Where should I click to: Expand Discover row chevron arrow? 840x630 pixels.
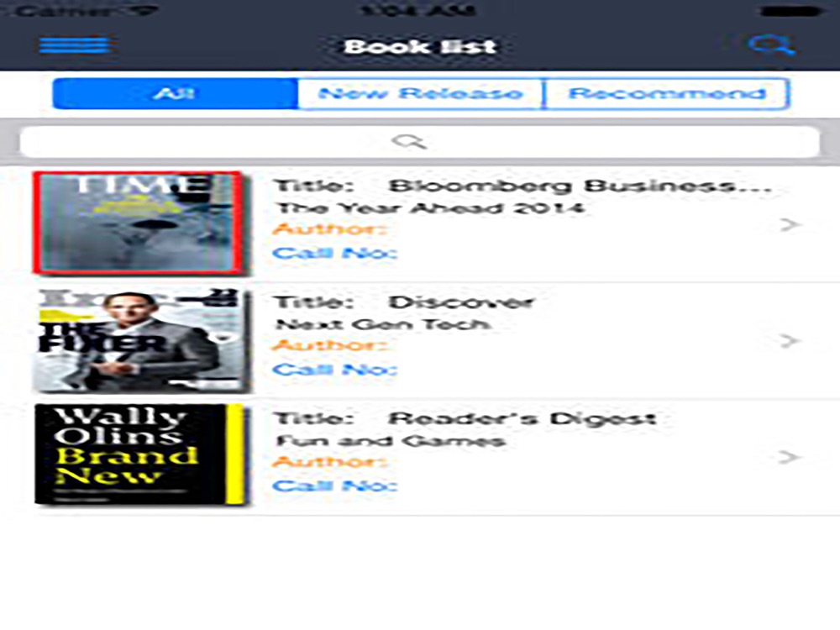tap(790, 341)
